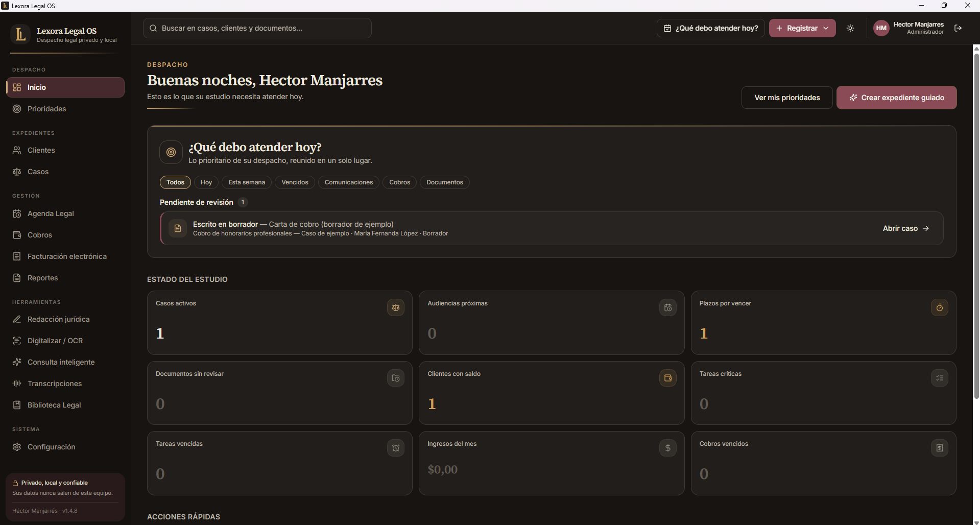980x525 pixels.
Task: Click the Plazos por vencer timer icon
Action: pyautogui.click(x=940, y=307)
